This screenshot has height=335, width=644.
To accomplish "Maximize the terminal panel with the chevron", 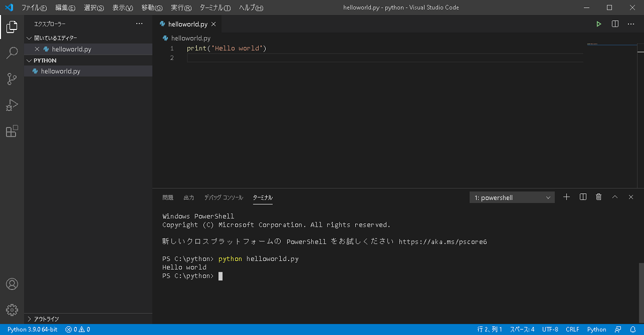I will pos(614,197).
